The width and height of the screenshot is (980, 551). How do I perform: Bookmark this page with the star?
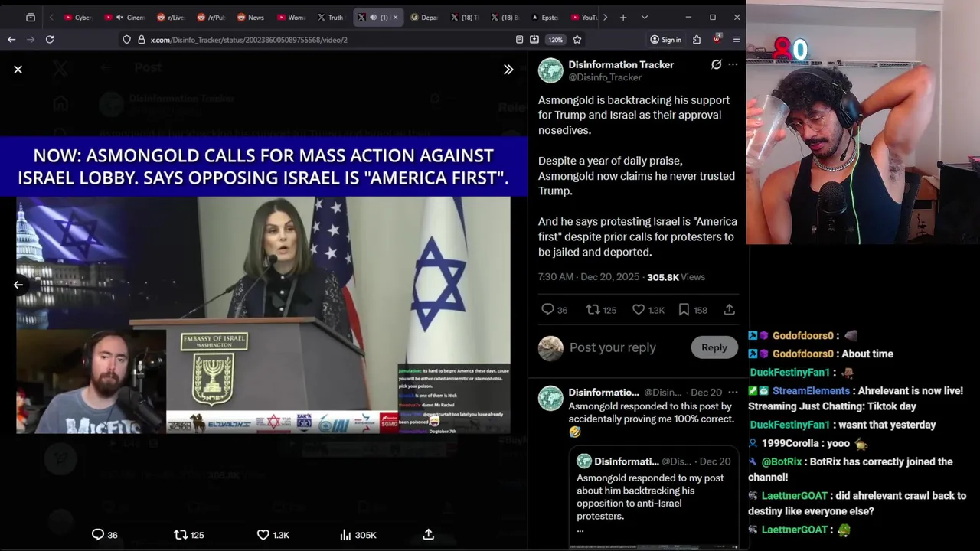coord(577,39)
